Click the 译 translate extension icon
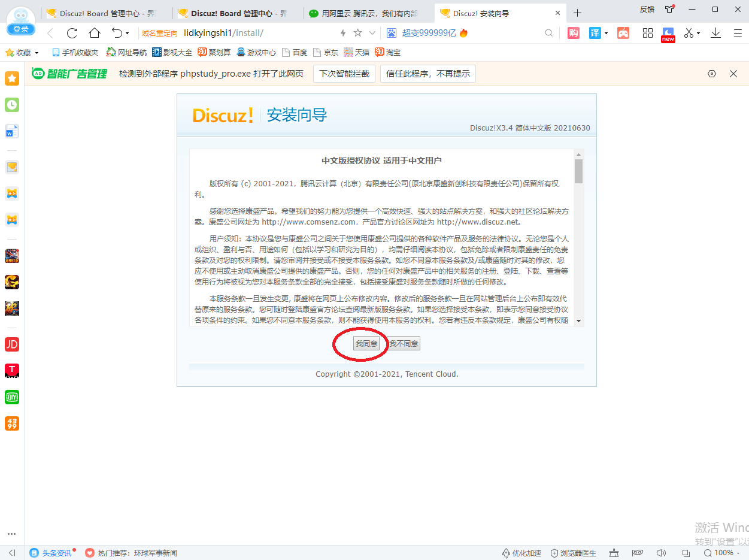The width and height of the screenshot is (749, 560). point(595,33)
